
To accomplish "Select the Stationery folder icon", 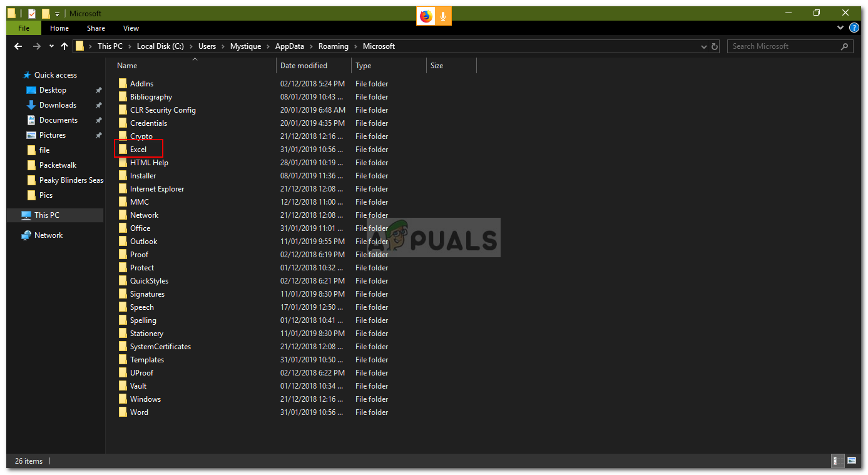I will 123,334.
